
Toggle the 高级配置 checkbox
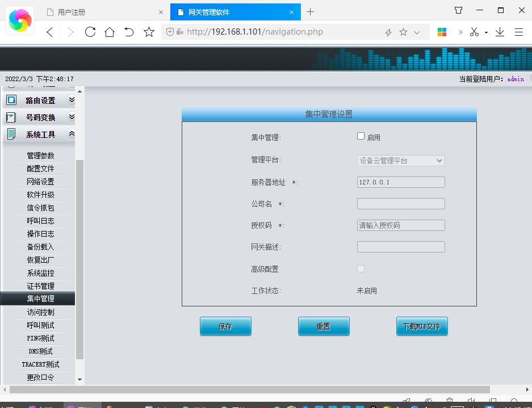[x=361, y=268]
